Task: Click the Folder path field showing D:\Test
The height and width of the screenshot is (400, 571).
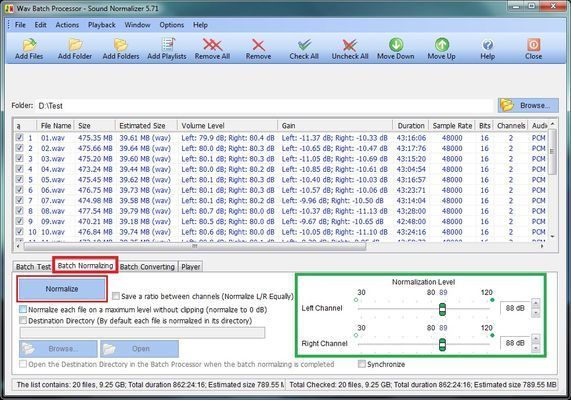Action: click(264, 106)
